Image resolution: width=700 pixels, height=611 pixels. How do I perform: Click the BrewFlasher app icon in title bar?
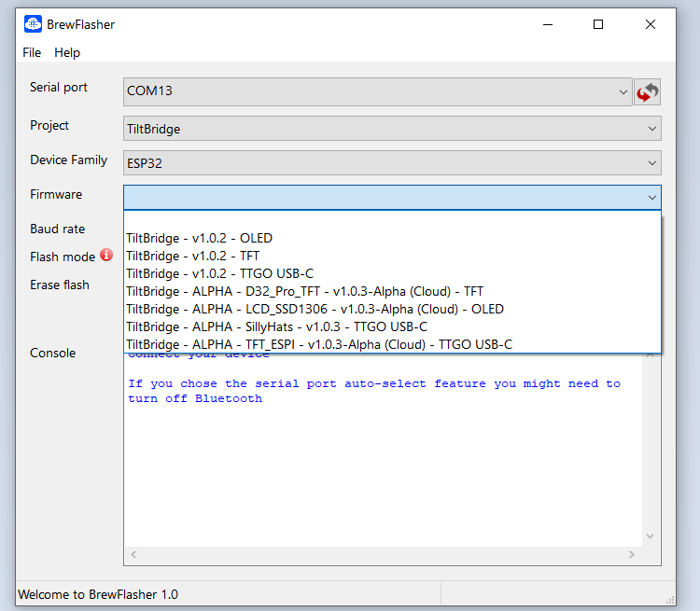point(33,24)
